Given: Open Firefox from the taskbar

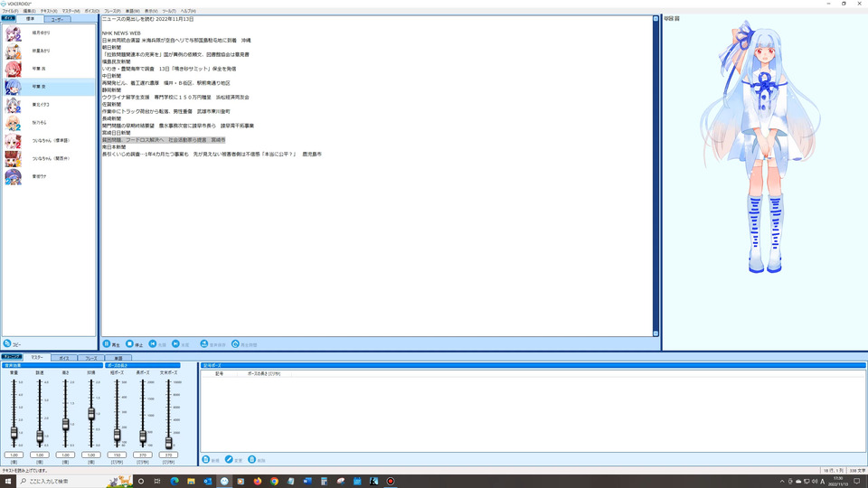Looking at the screenshot, I should pos(258,482).
